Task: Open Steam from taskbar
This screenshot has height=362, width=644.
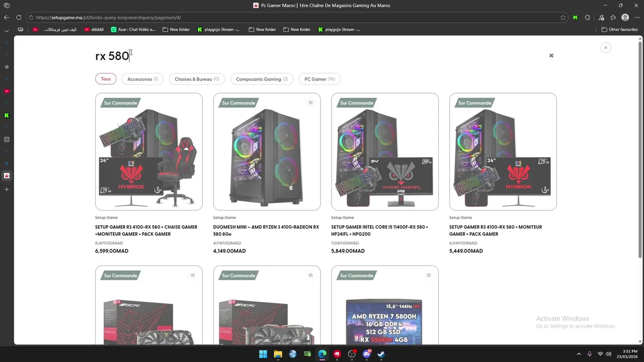Action: point(381,354)
